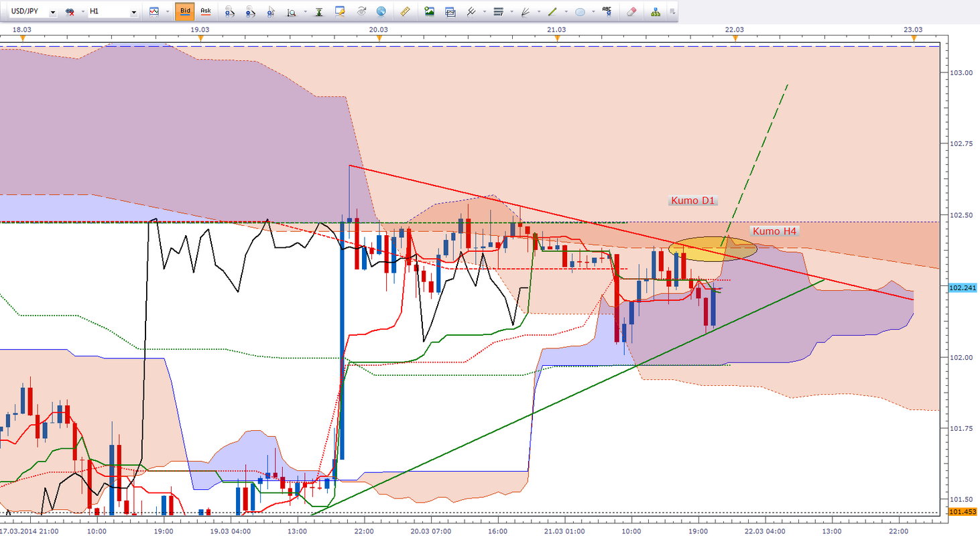
Task: Select the eraser tool
Action: 631,11
